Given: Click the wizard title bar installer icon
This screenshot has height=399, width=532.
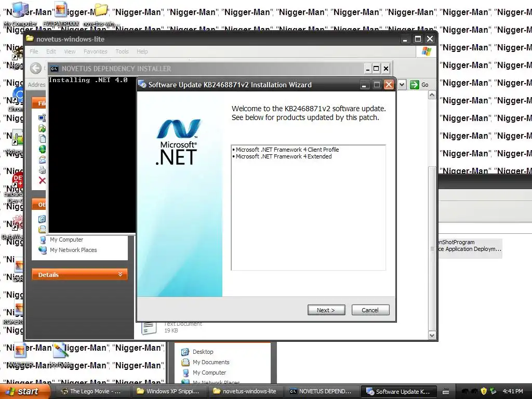Looking at the screenshot, I should [x=142, y=85].
